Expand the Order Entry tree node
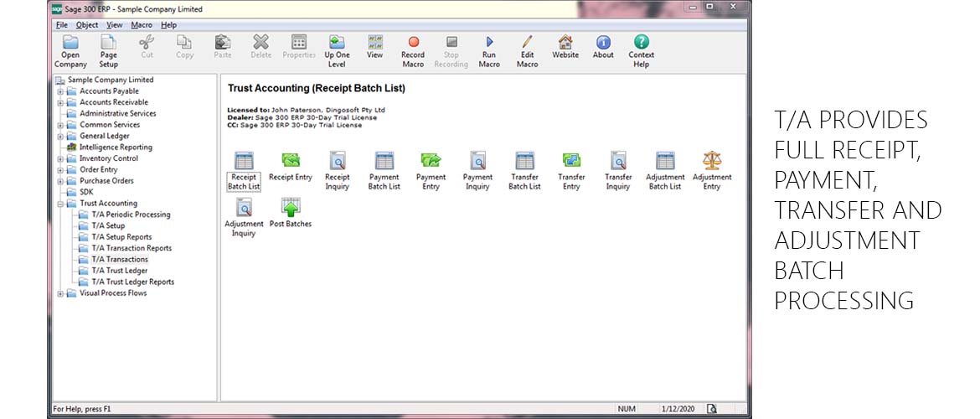Viewport: 980px width, 419px height. tap(60, 170)
